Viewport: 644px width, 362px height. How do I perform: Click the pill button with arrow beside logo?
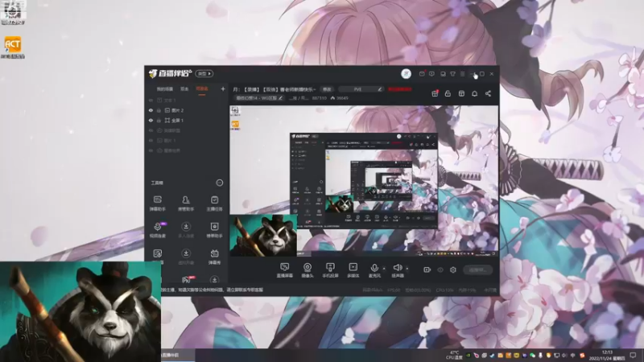click(204, 73)
